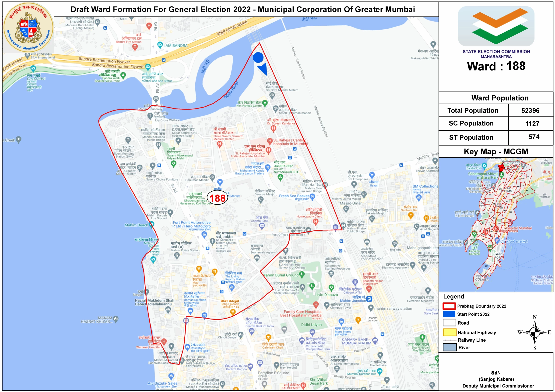The height and width of the screenshot is (392, 555).
Task: Click the Brihanmumbai Municipal Corporation emblem
Action: tap(28, 27)
